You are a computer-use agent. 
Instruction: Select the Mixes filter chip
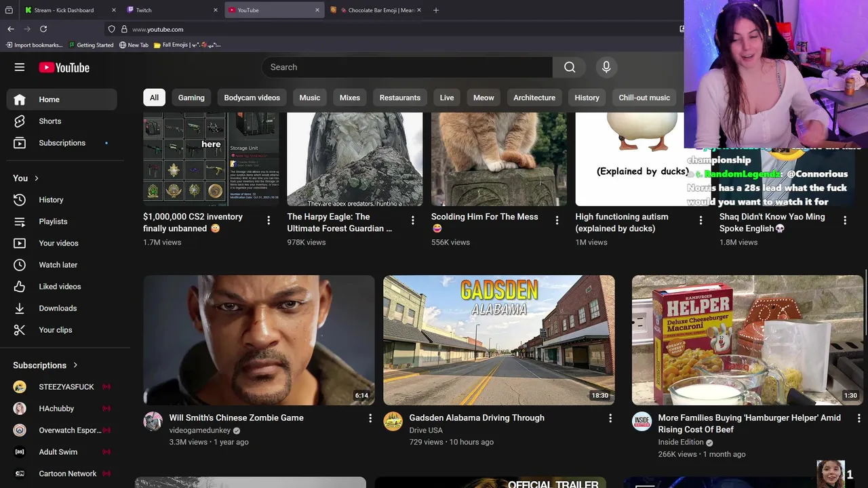point(350,98)
